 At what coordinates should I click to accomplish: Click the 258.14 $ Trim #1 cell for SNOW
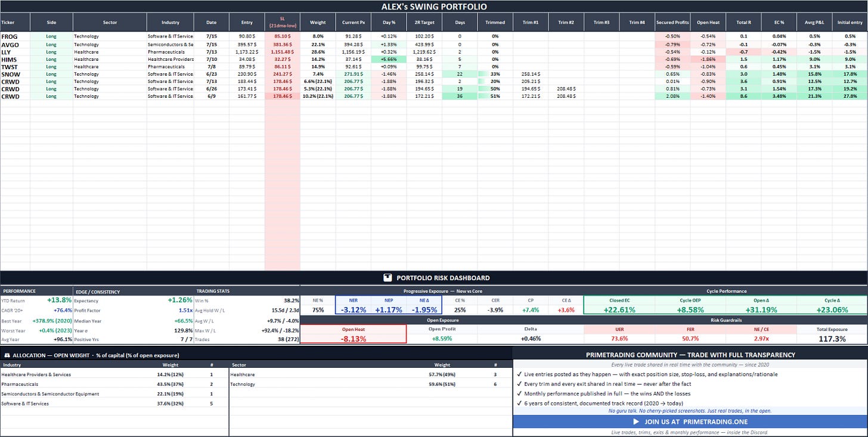[531, 74]
